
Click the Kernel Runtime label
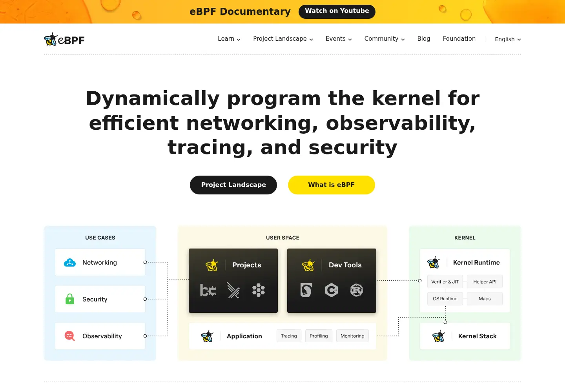(476, 263)
